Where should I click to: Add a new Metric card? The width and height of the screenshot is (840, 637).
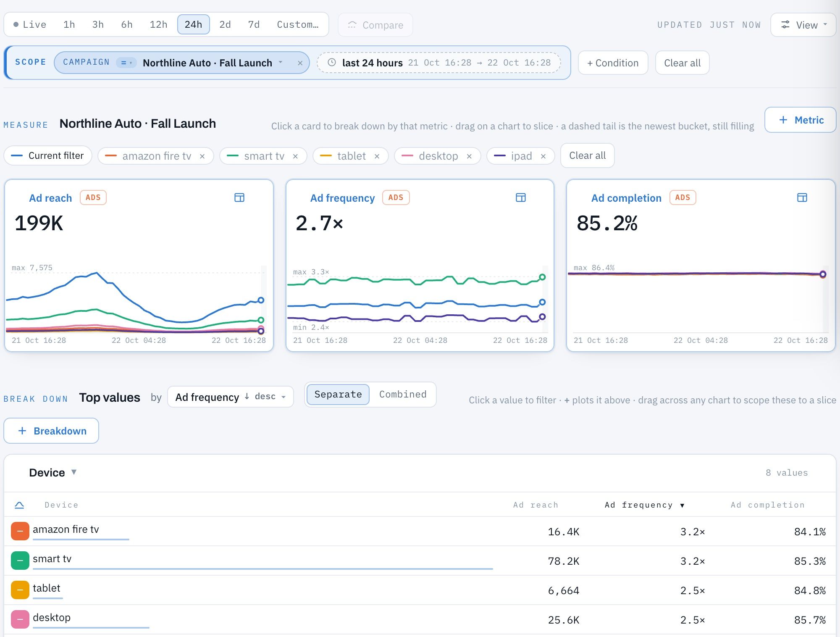pos(801,120)
